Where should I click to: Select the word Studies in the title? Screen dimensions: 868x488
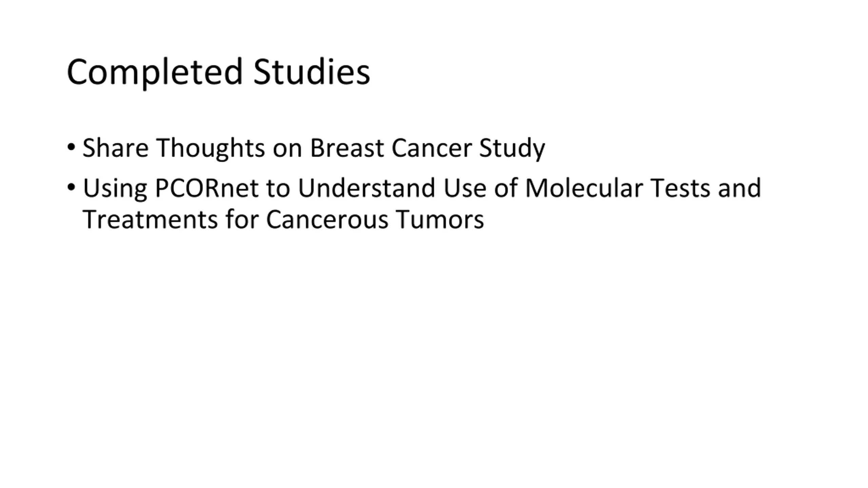(312, 72)
